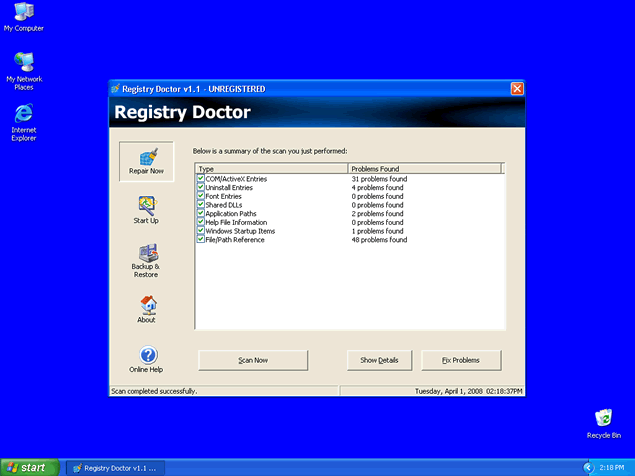The width and height of the screenshot is (635, 476).
Task: Toggle the Windows Startup Items checkbox
Action: click(201, 231)
